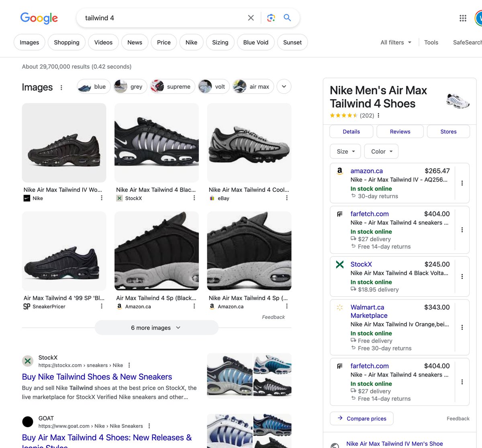Screen dimensions: 482x448
Task: Open more options for the Walmart.ca Marketplace offer
Action: [x=462, y=328]
